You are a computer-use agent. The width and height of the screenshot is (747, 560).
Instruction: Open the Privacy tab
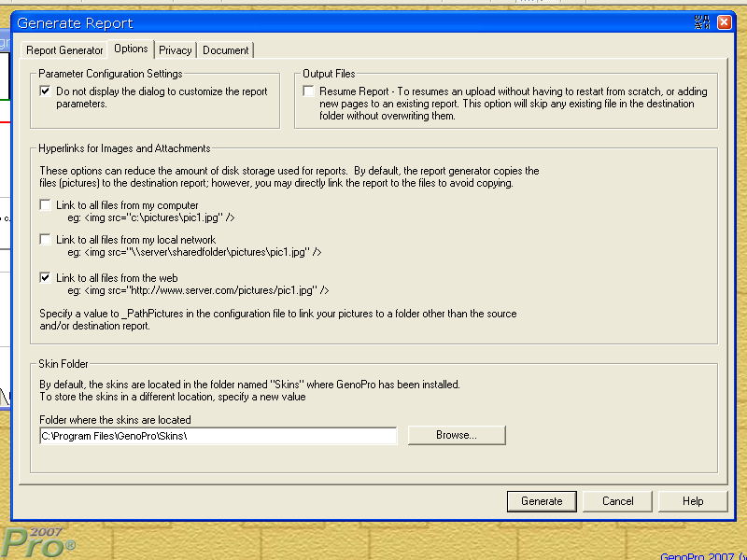click(176, 50)
